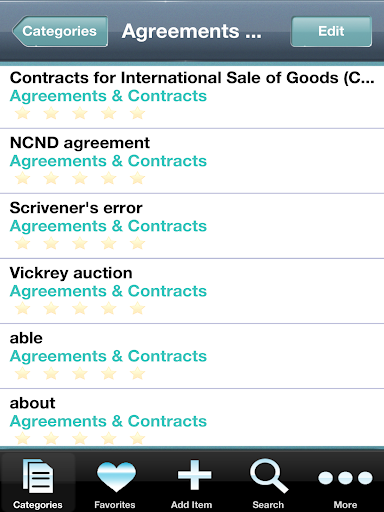384x512 pixels.
Task: Open Contracts for International Sale of Goods entry
Action: point(192,97)
